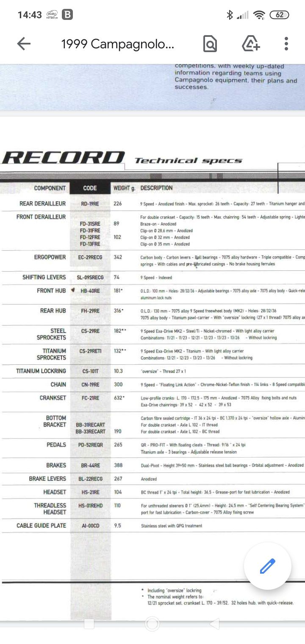Tap code RD-19RE

[x=90, y=204]
